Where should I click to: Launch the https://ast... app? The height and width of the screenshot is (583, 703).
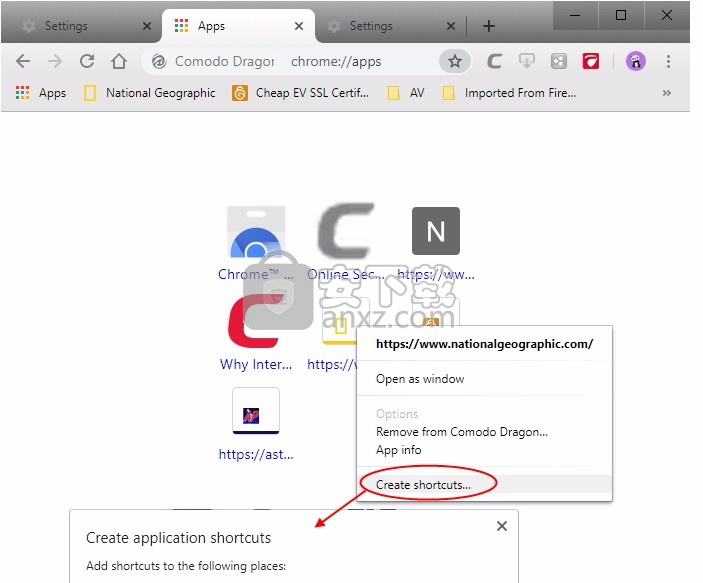(256, 411)
